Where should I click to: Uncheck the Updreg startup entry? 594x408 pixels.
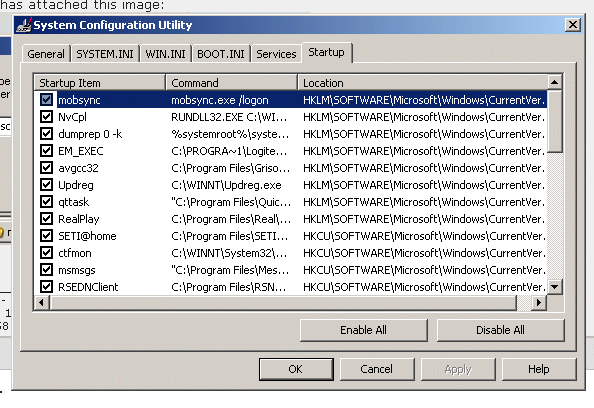point(46,184)
